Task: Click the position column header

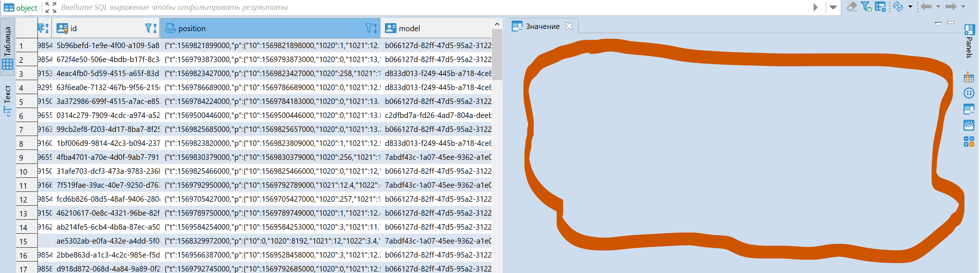Action: tap(270, 28)
